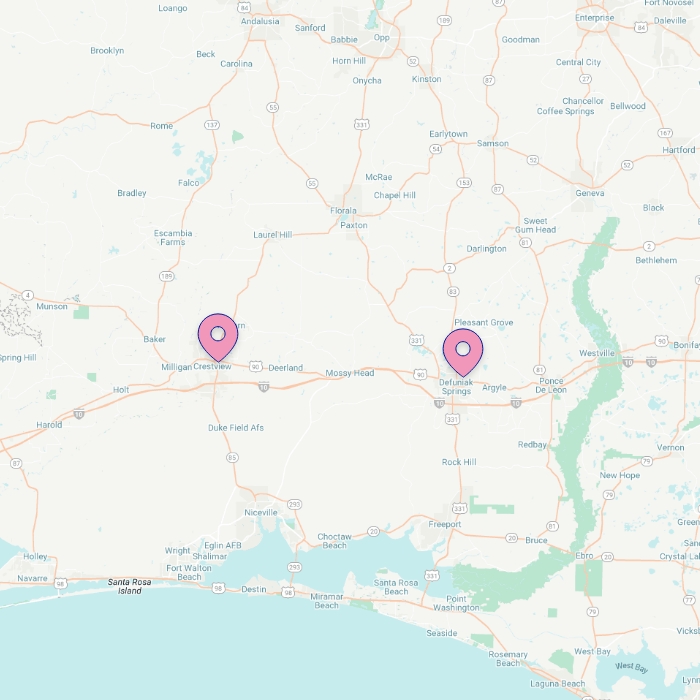Select the Florala town label
Image resolution: width=700 pixels, height=700 pixels.
point(343,211)
